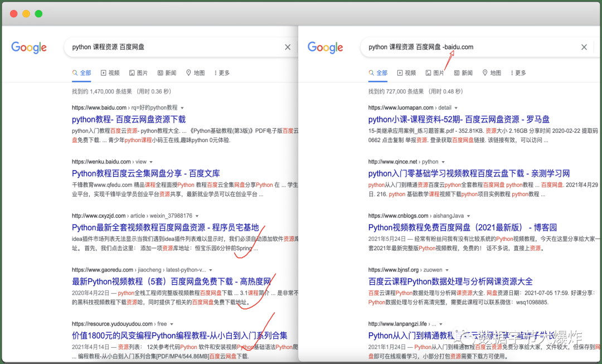The height and width of the screenshot is (364, 602).
Task: Open 视频 tab in right window
Action: point(406,73)
